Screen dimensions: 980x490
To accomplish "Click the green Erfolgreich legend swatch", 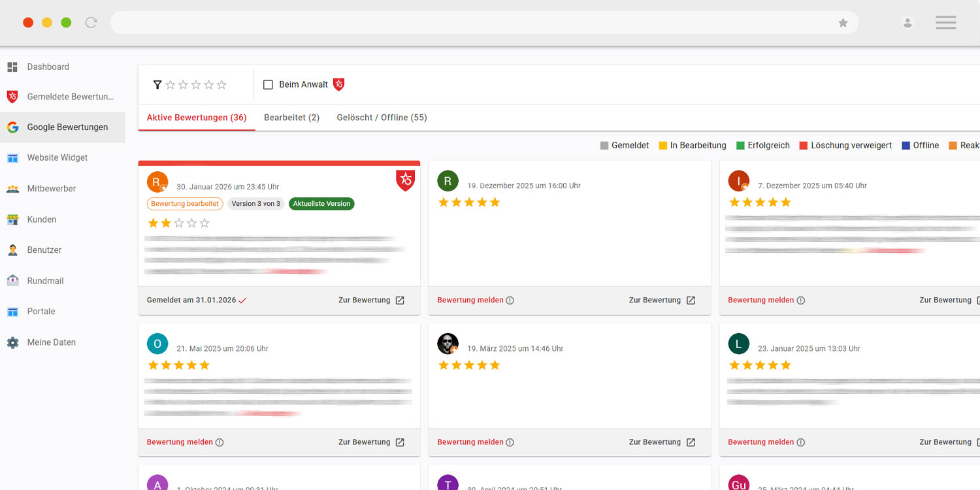I will 740,146.
